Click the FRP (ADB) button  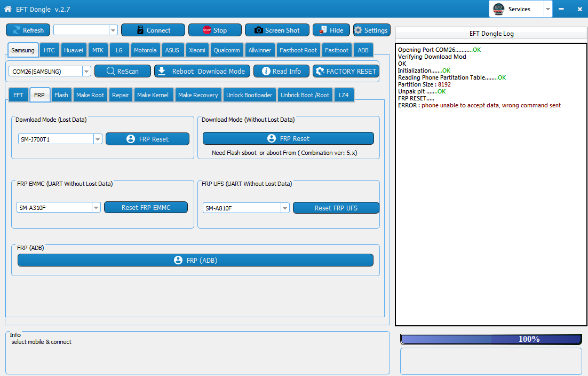point(195,260)
